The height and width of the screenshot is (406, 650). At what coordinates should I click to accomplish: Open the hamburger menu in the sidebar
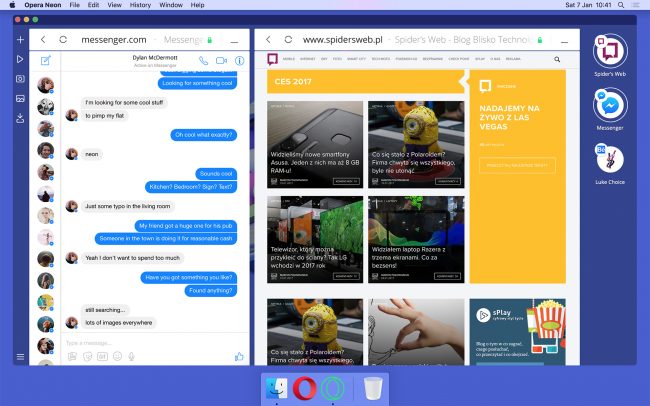20,357
